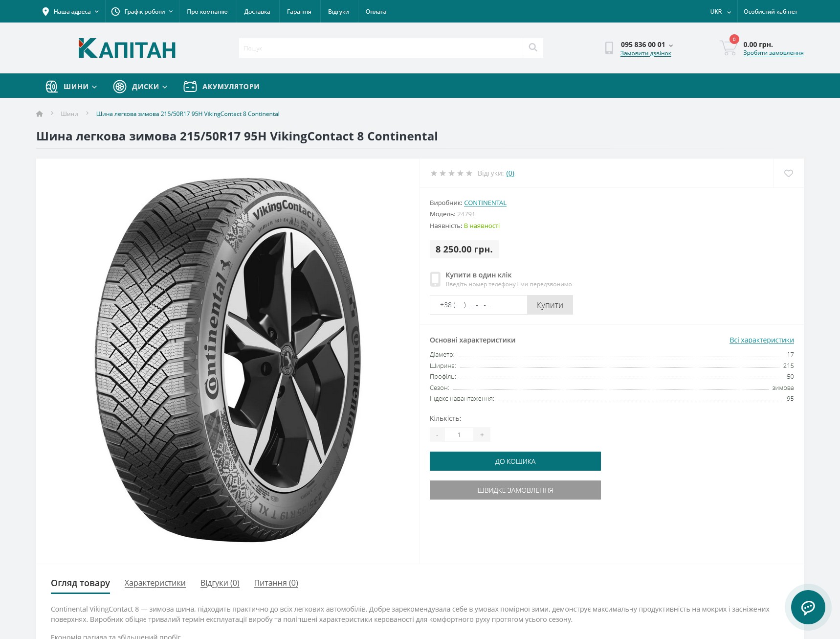The height and width of the screenshot is (639, 840).
Task: Switch to the Питання (0) tab
Action: [276, 583]
